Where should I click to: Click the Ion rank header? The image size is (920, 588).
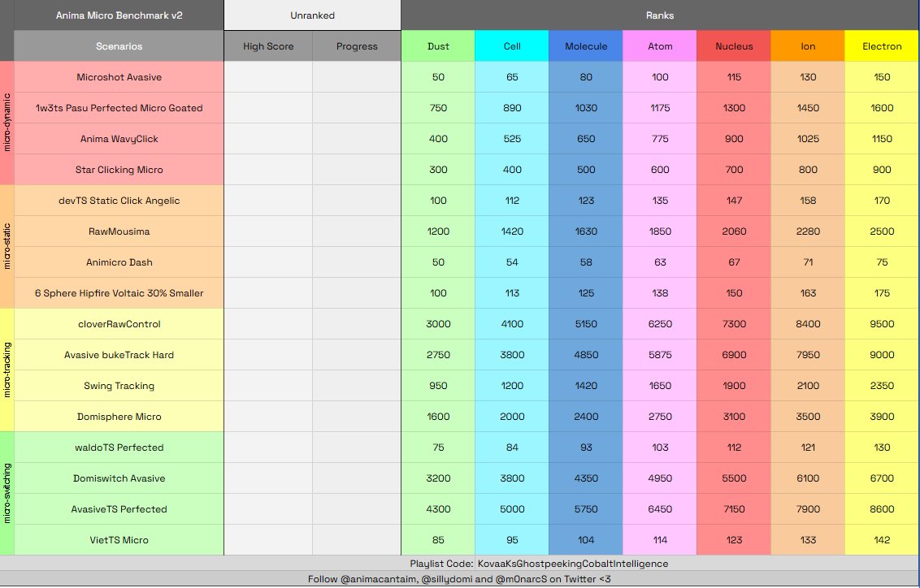(x=807, y=46)
